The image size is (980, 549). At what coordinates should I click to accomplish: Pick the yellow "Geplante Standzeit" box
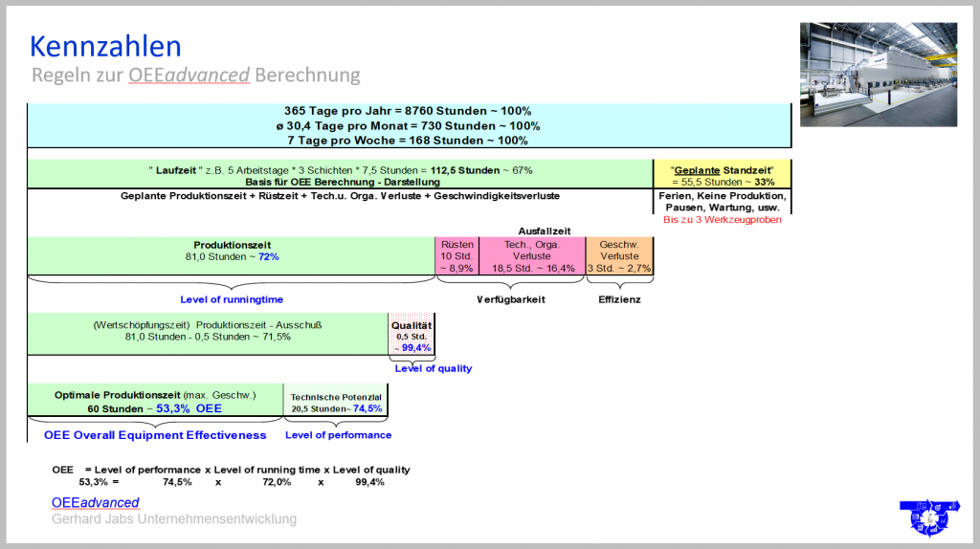[721, 174]
